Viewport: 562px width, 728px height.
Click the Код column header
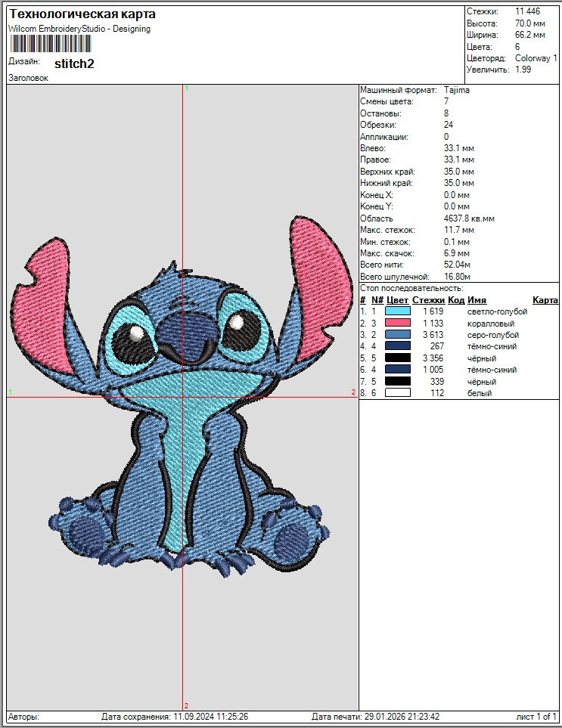coord(456,300)
